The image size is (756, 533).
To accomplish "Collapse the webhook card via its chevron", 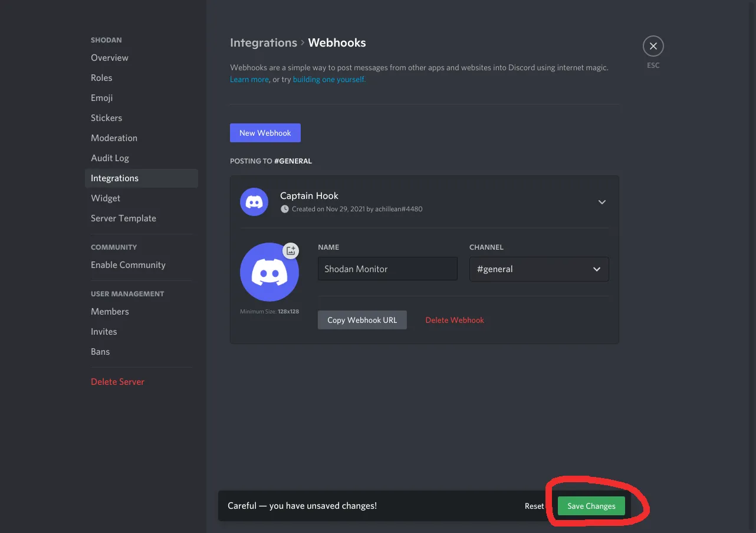I will tap(601, 202).
